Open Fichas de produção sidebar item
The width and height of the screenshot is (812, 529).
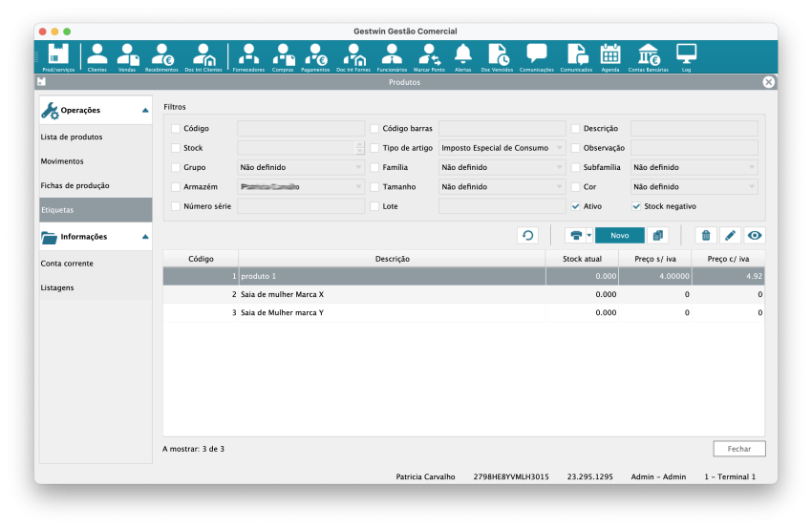75,184
